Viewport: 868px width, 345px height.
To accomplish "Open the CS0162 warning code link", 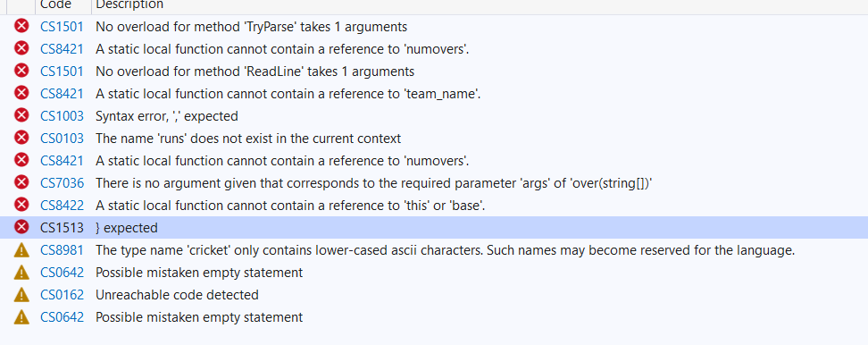I will 62,295.
